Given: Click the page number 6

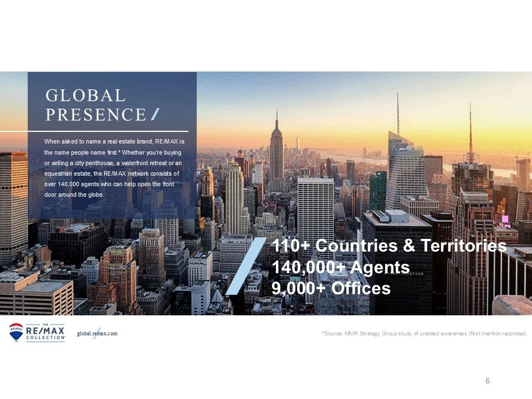Looking at the screenshot, I should [x=488, y=381].
